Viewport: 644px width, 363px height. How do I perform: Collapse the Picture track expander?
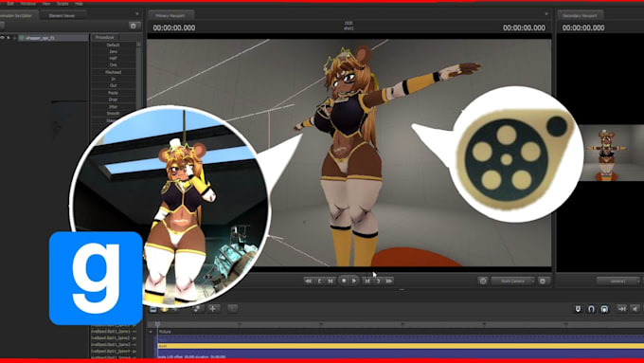point(151,332)
